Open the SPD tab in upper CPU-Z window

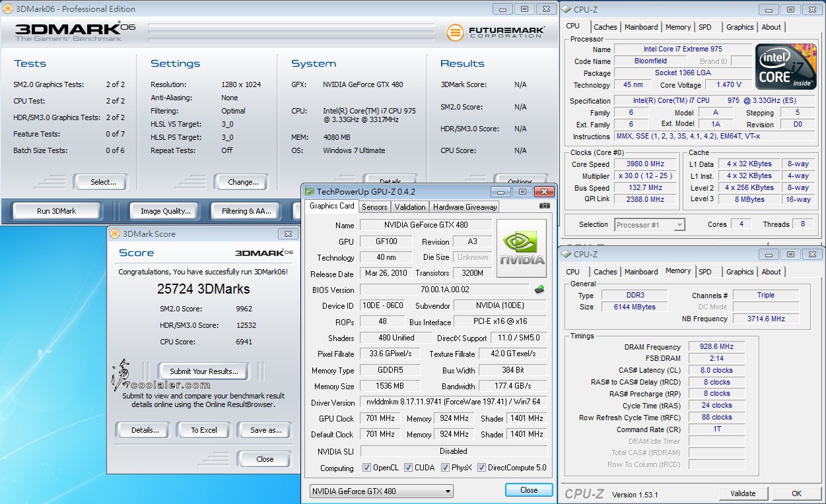(x=705, y=27)
